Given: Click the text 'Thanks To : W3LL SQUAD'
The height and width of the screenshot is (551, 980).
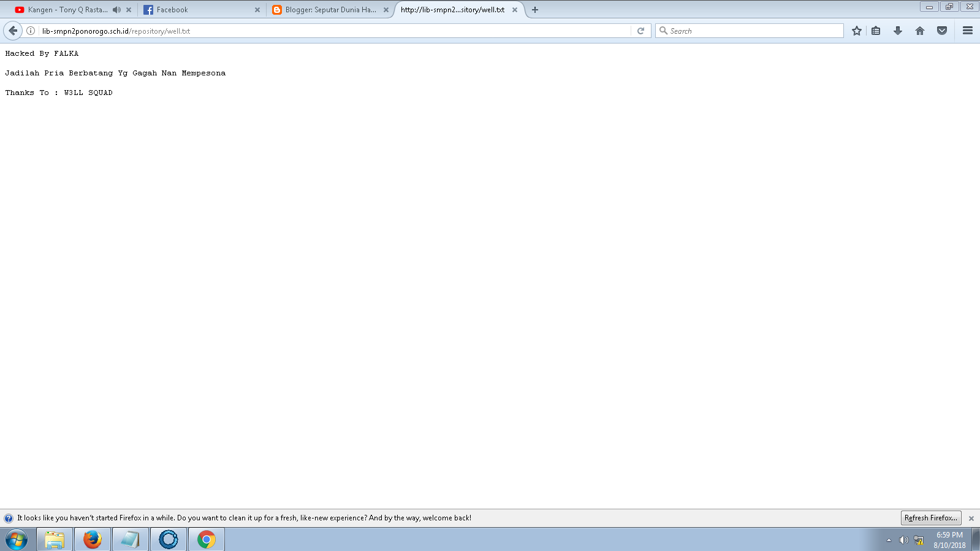Looking at the screenshot, I should click(59, 93).
